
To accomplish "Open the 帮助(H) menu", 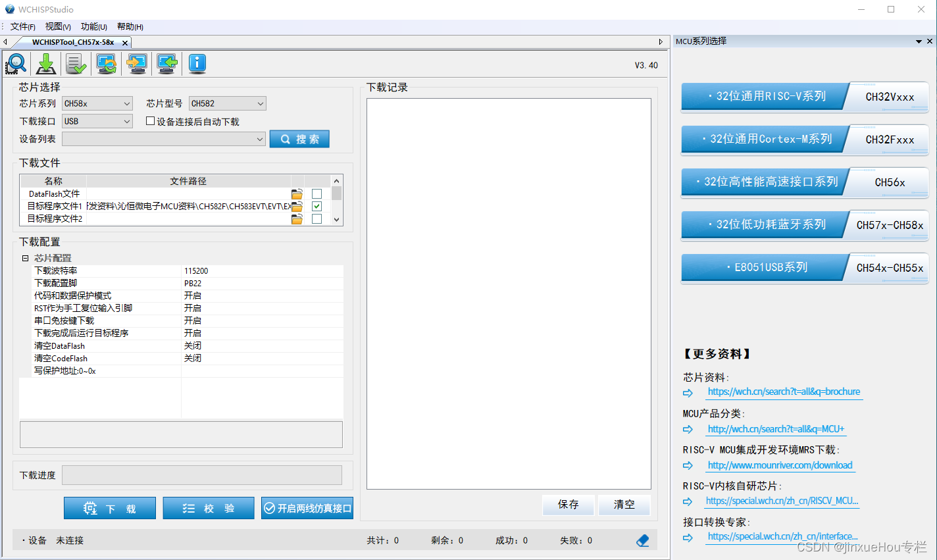I will pyautogui.click(x=130, y=26).
